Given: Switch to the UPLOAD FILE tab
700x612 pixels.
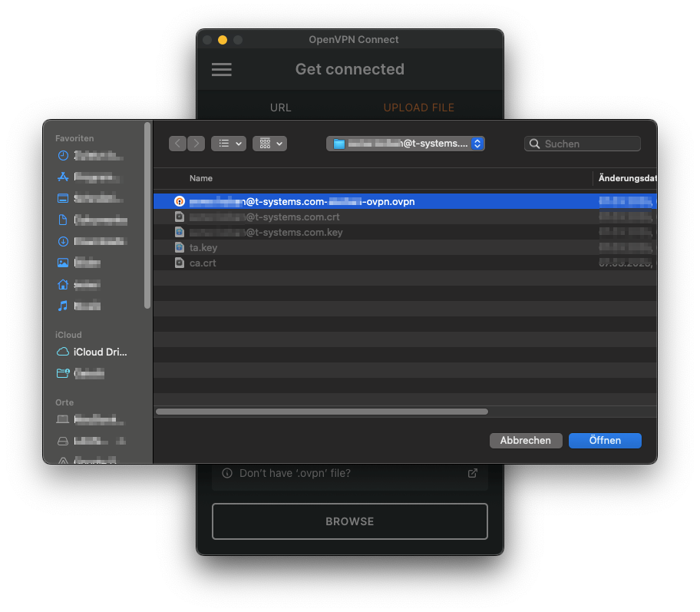Looking at the screenshot, I should [419, 108].
